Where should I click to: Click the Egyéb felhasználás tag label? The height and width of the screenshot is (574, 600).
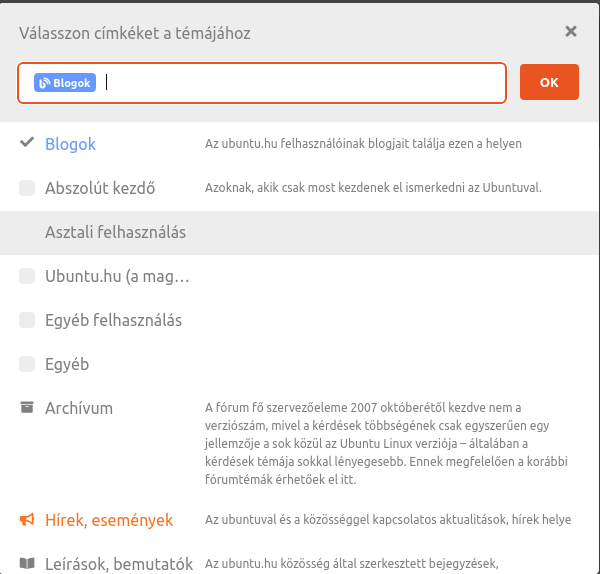click(114, 320)
